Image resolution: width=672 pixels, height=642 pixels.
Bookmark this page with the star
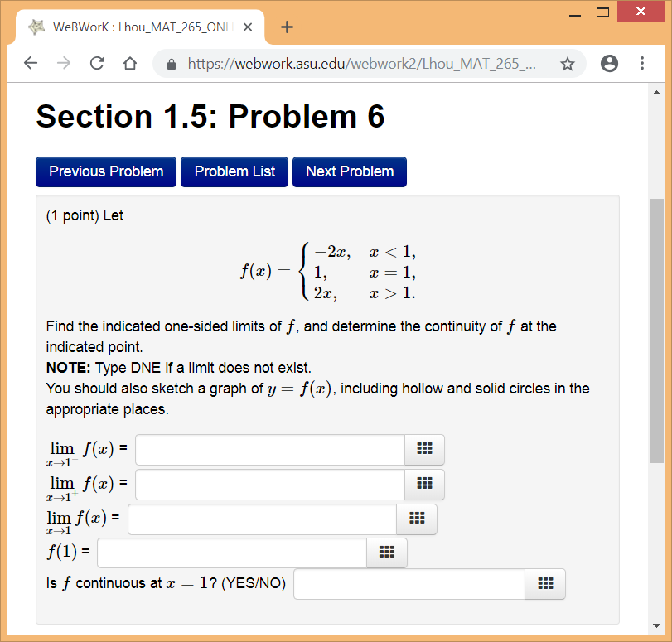tap(568, 64)
